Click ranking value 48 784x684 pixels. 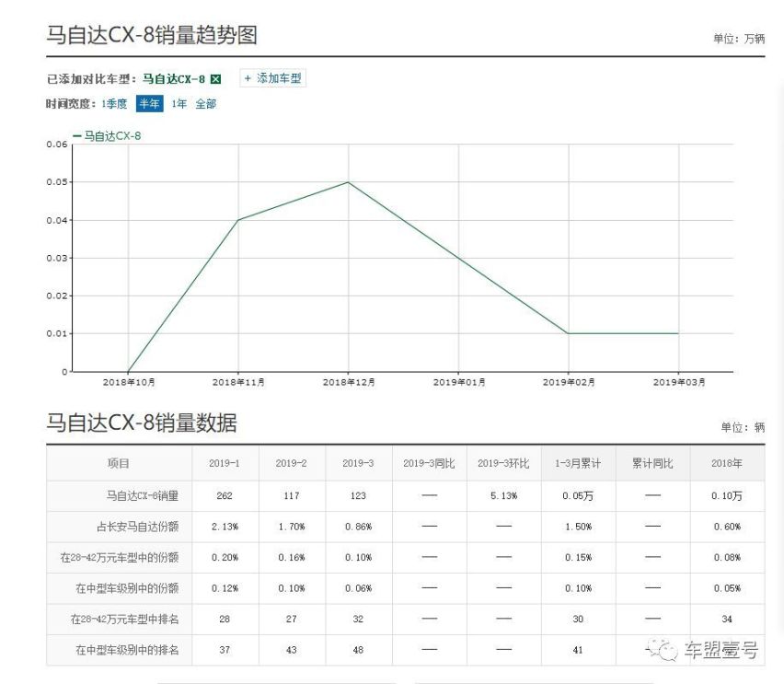tap(358, 650)
